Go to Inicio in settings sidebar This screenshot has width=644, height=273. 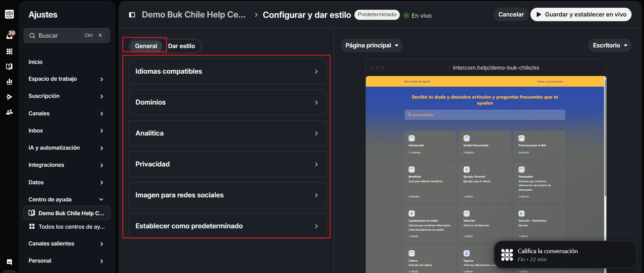coord(36,62)
